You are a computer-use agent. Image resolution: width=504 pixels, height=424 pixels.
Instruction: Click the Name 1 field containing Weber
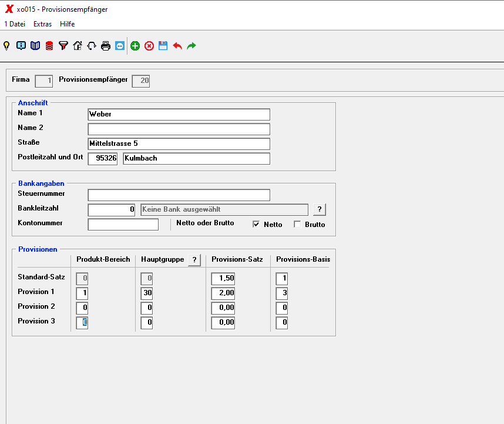click(x=179, y=114)
